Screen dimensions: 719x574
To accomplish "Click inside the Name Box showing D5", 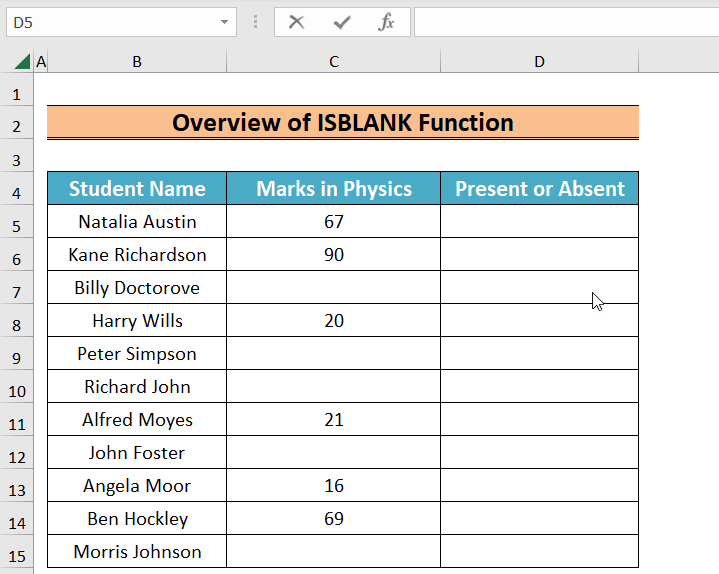I will click(x=110, y=22).
